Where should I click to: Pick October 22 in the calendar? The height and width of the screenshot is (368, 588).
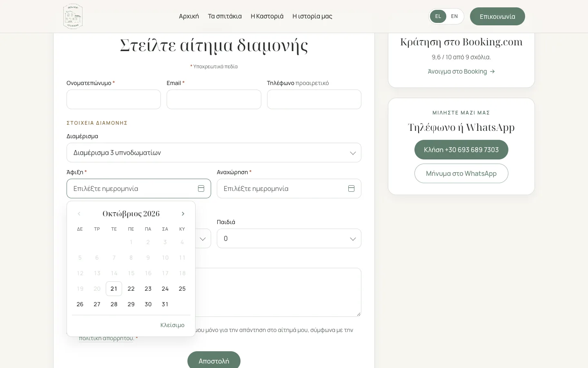click(x=131, y=289)
